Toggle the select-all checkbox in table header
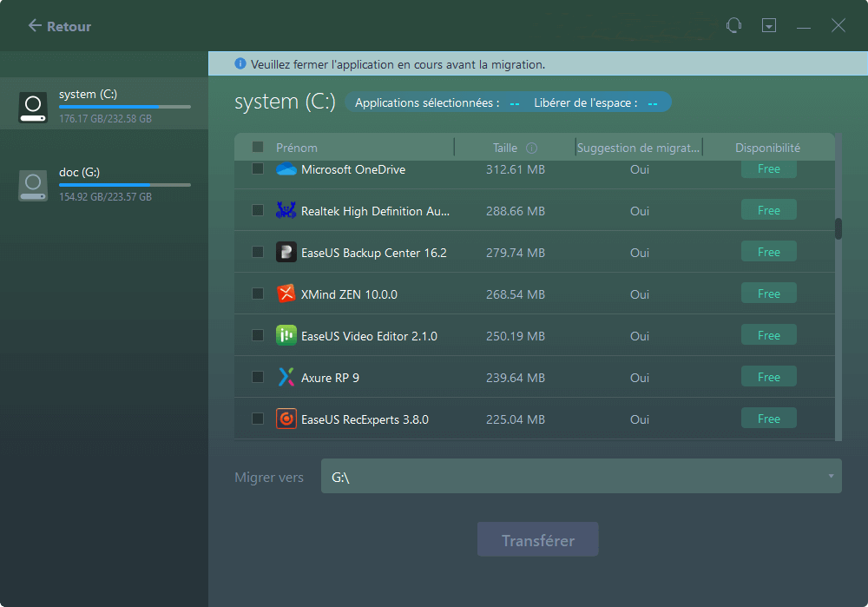The width and height of the screenshot is (868, 607). click(258, 147)
